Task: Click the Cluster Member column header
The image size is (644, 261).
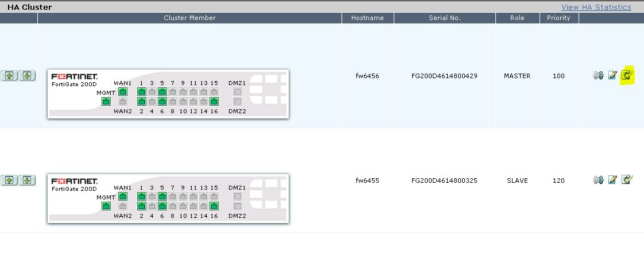Action: pyautogui.click(x=189, y=18)
